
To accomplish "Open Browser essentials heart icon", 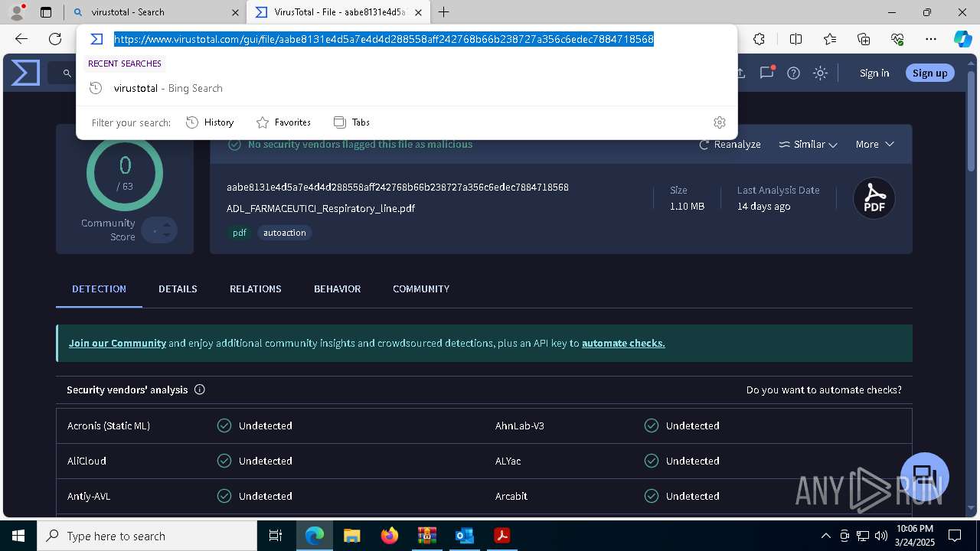I will pyautogui.click(x=897, y=39).
